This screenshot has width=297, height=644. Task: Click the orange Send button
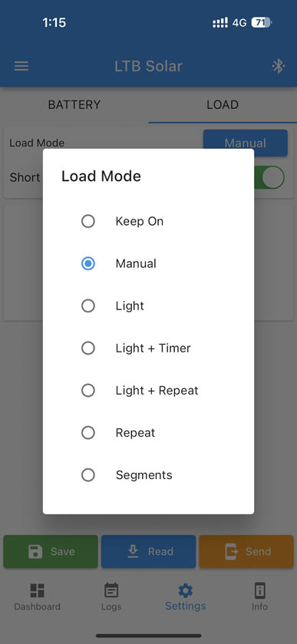coord(246,551)
